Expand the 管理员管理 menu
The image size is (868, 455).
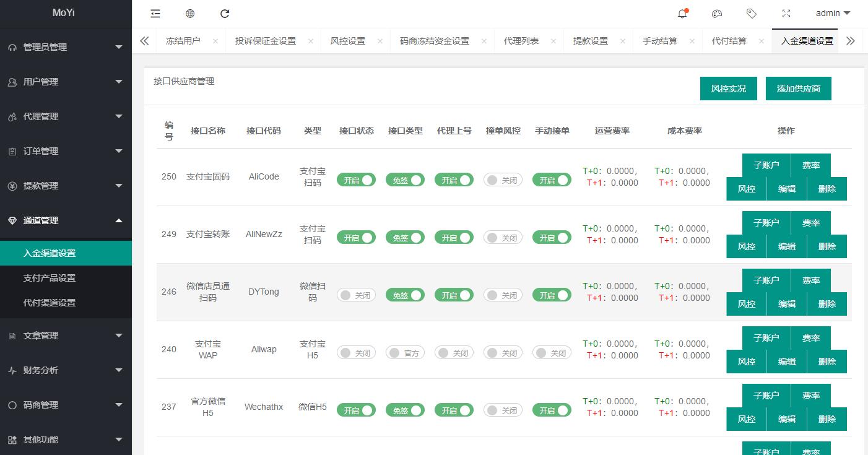click(x=119, y=47)
